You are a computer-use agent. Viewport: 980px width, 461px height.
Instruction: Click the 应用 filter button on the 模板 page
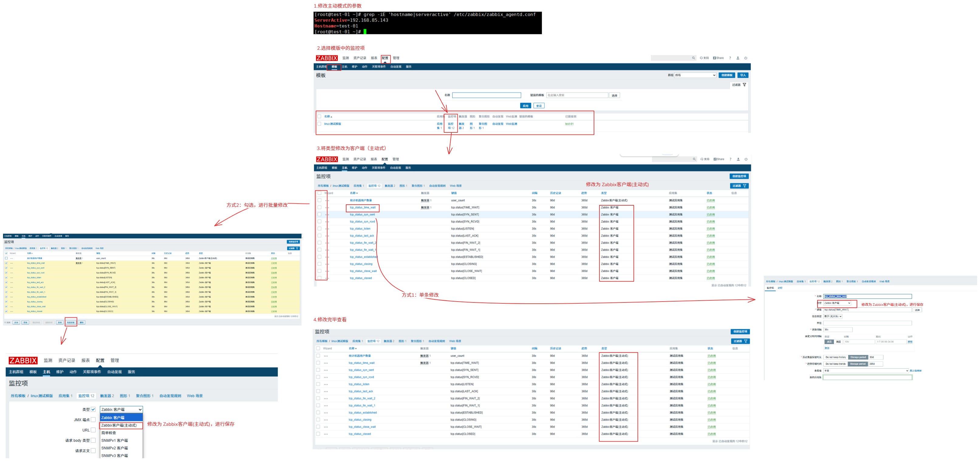(525, 106)
